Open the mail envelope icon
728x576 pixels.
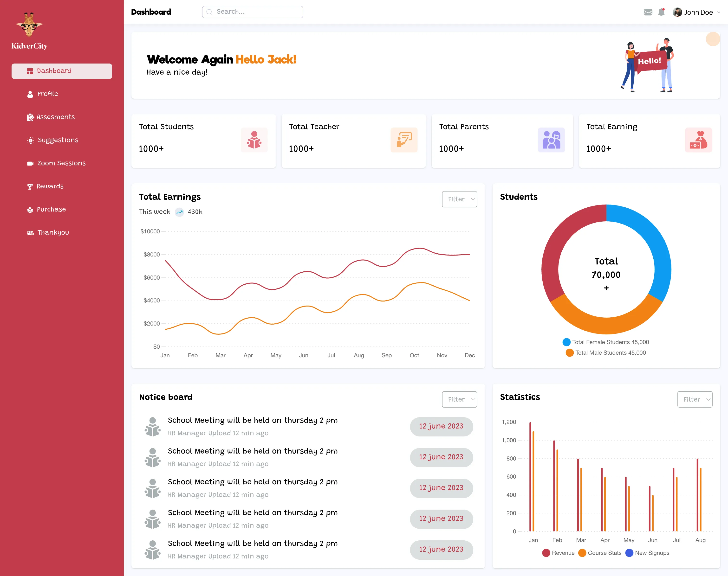(648, 12)
